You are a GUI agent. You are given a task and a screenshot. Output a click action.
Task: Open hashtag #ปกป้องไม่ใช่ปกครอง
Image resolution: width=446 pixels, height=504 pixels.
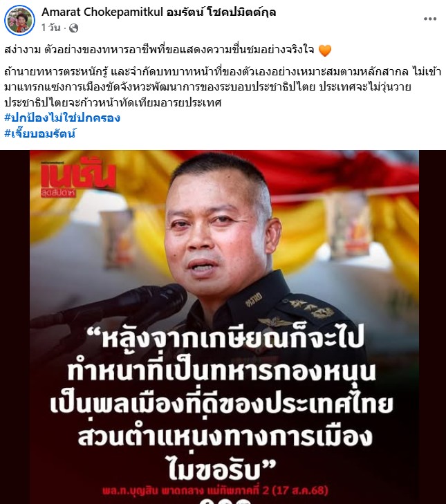62,118
